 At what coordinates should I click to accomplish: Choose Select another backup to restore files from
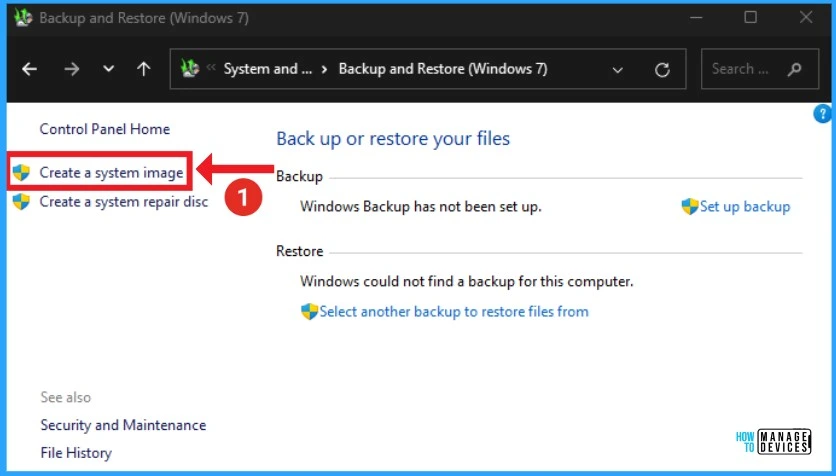(454, 312)
